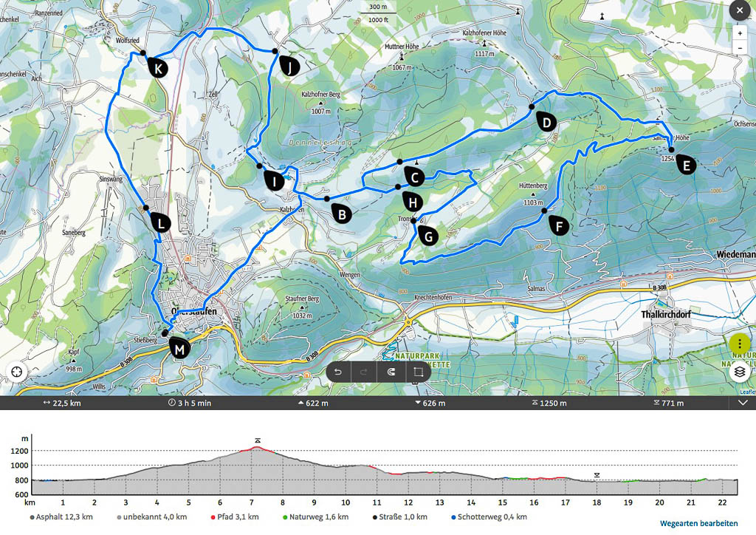Zoom out with the minus button

740,48
